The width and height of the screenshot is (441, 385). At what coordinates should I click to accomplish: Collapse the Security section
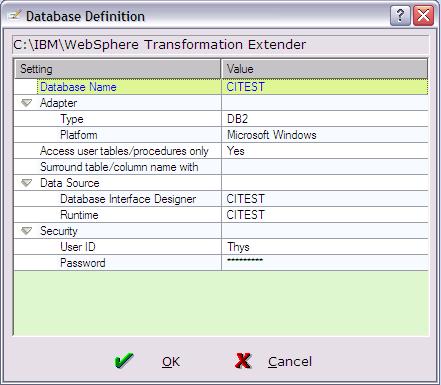(x=26, y=231)
